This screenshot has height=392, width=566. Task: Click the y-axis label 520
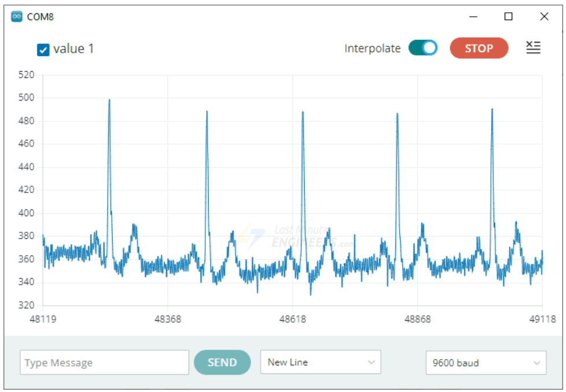pyautogui.click(x=27, y=75)
